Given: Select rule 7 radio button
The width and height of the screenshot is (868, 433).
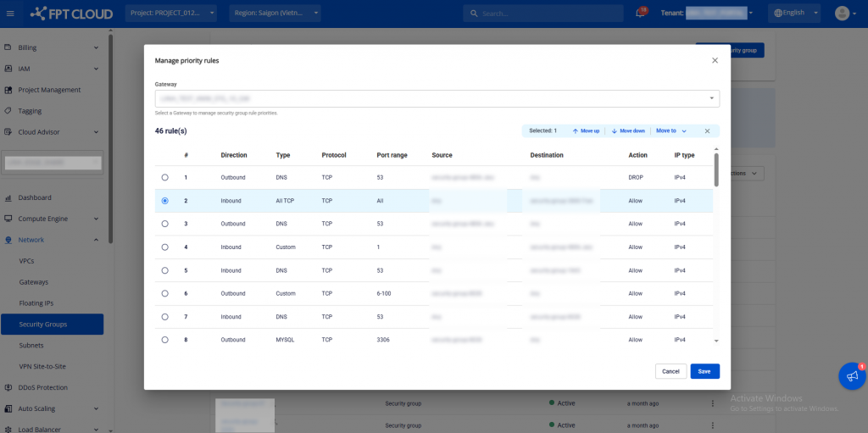Looking at the screenshot, I should click(x=164, y=317).
